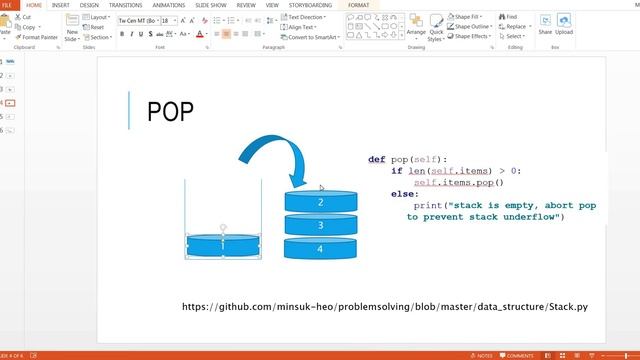The height and width of the screenshot is (360, 640).
Task: Open Shape Outline dropdown
Action: pyautogui.click(x=470, y=27)
